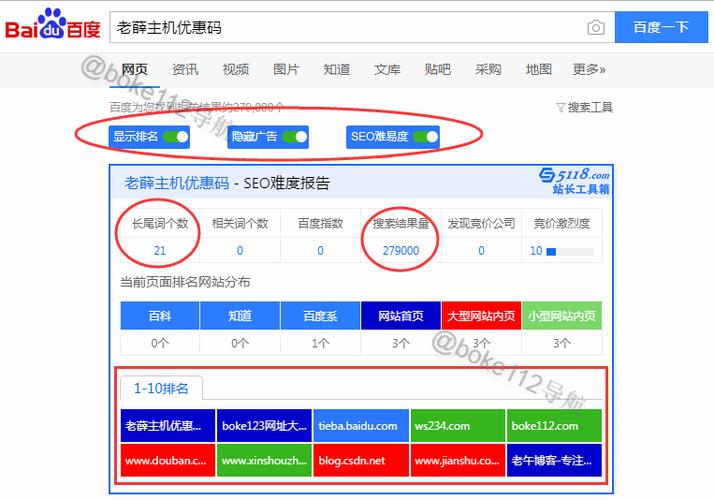The image size is (714, 500).
Task: Click the 相关词个数 value 0
Action: (x=240, y=250)
